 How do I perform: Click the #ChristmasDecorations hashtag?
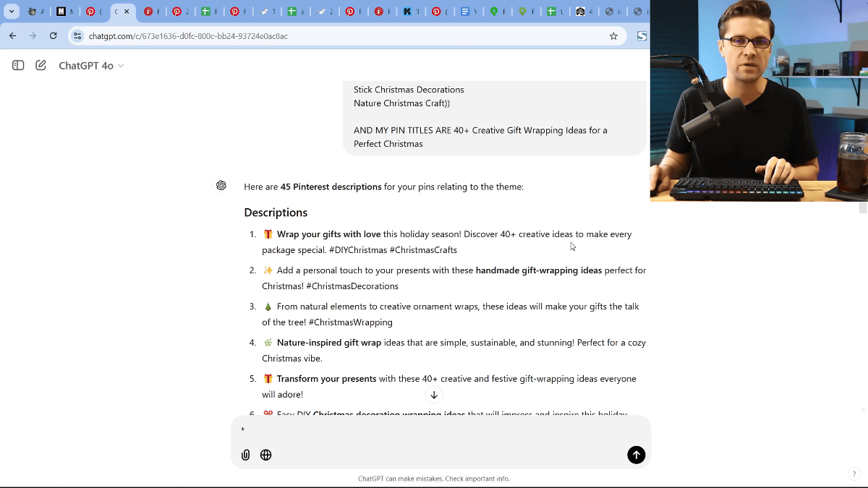click(x=352, y=286)
